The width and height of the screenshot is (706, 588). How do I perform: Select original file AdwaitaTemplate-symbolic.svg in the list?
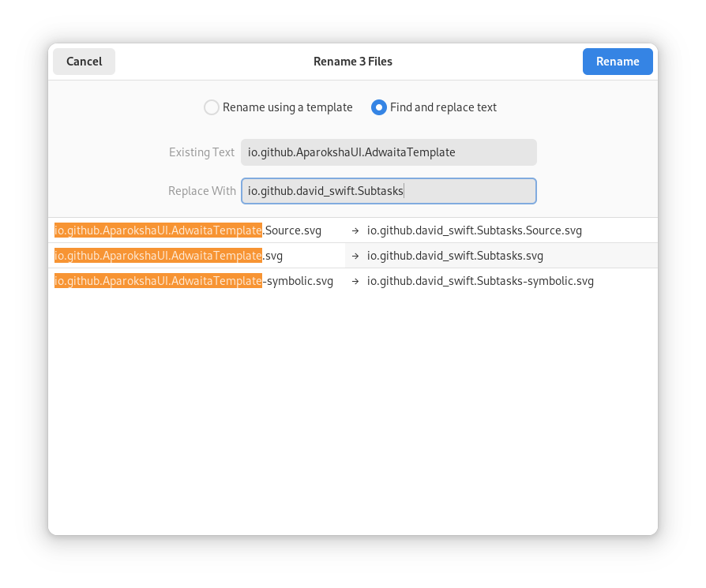[x=193, y=281]
